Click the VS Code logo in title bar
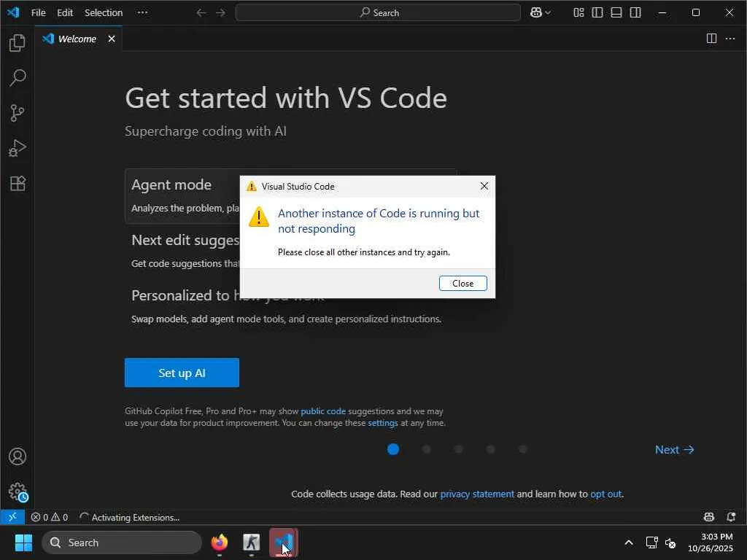 click(x=13, y=12)
